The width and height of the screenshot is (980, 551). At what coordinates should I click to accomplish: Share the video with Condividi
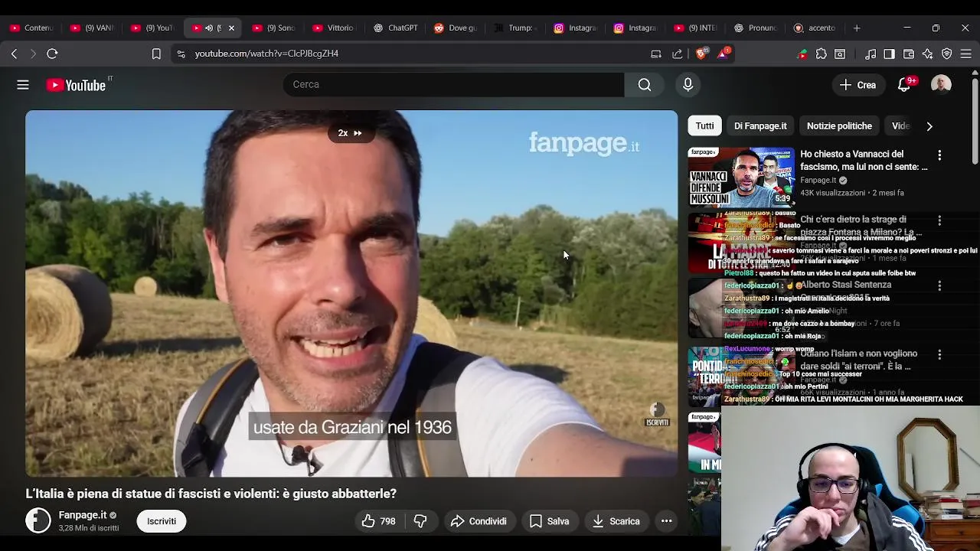pos(479,521)
